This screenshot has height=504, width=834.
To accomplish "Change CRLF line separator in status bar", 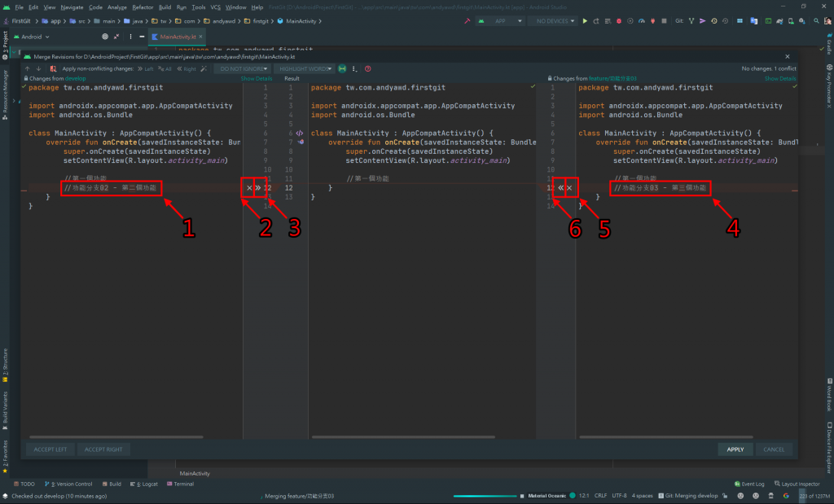I will pos(600,496).
